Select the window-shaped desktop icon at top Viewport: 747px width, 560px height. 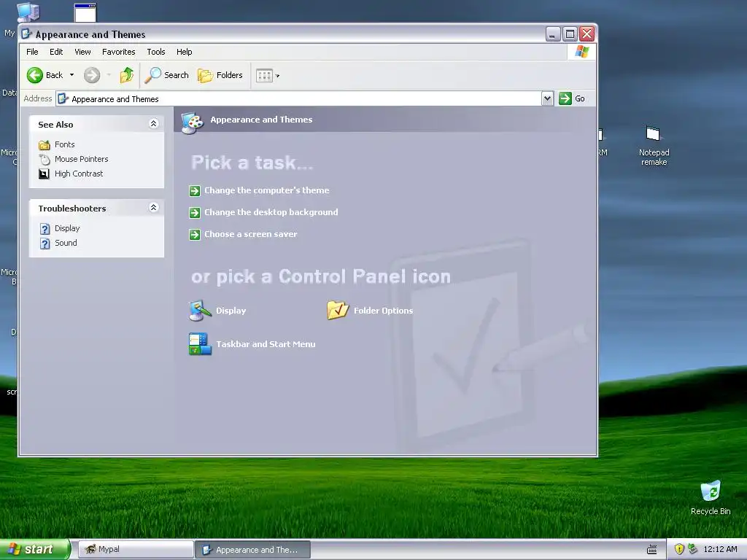86,12
